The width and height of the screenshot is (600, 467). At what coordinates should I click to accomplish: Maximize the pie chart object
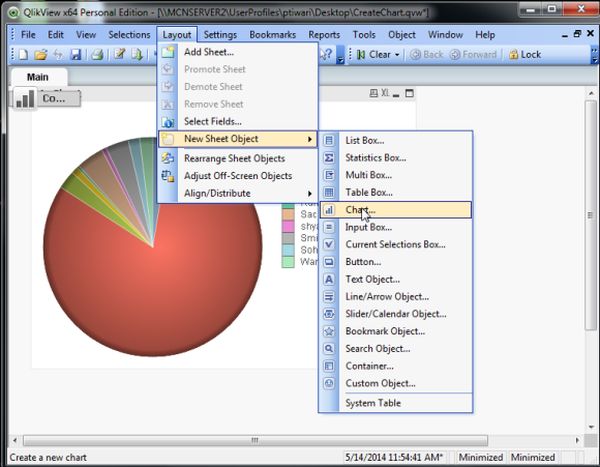coord(409,93)
